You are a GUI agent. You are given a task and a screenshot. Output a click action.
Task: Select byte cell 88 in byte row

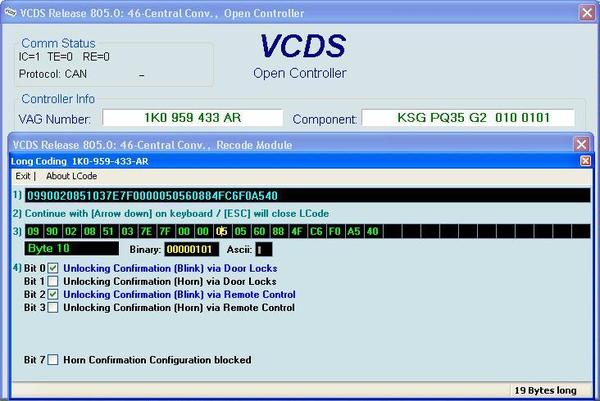point(278,231)
